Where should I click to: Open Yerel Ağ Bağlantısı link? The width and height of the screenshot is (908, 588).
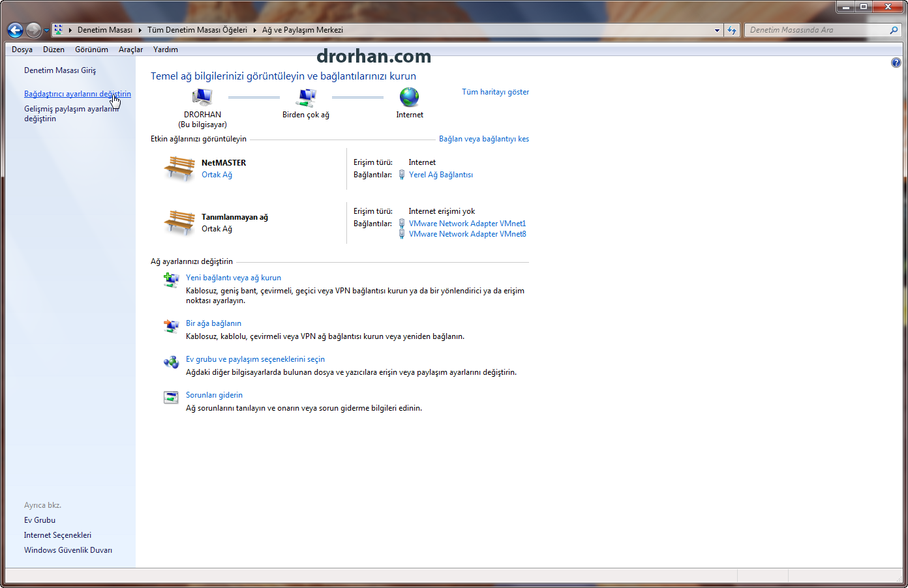tap(441, 175)
